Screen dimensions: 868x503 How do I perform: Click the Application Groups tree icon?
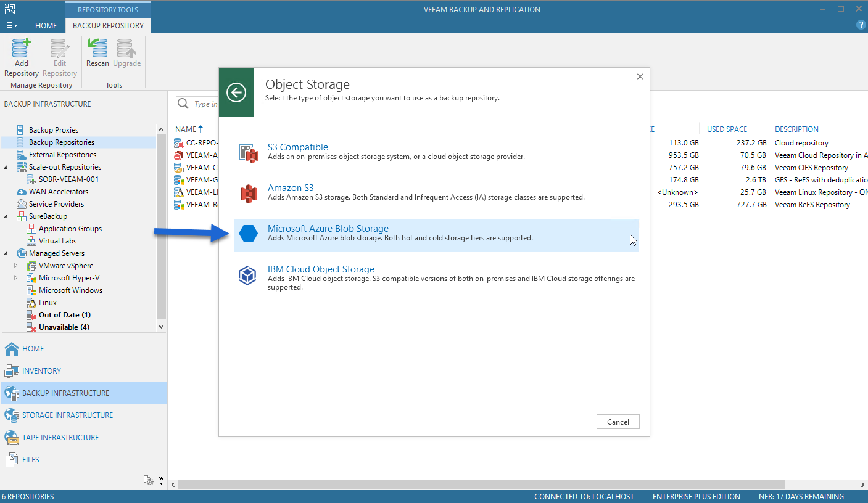coord(31,229)
